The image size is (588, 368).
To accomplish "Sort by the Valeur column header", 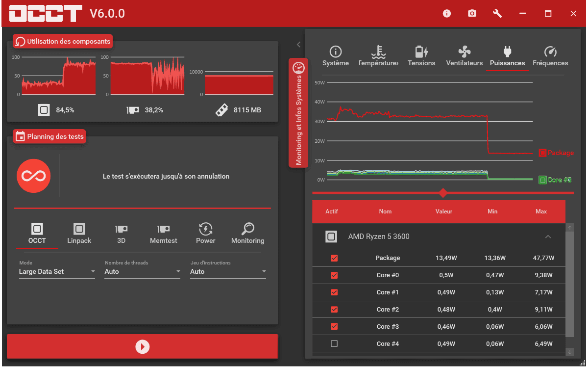I will point(444,211).
